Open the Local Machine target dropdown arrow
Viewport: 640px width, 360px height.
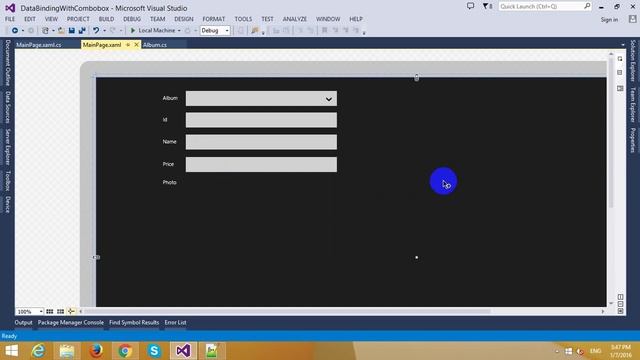point(179,31)
